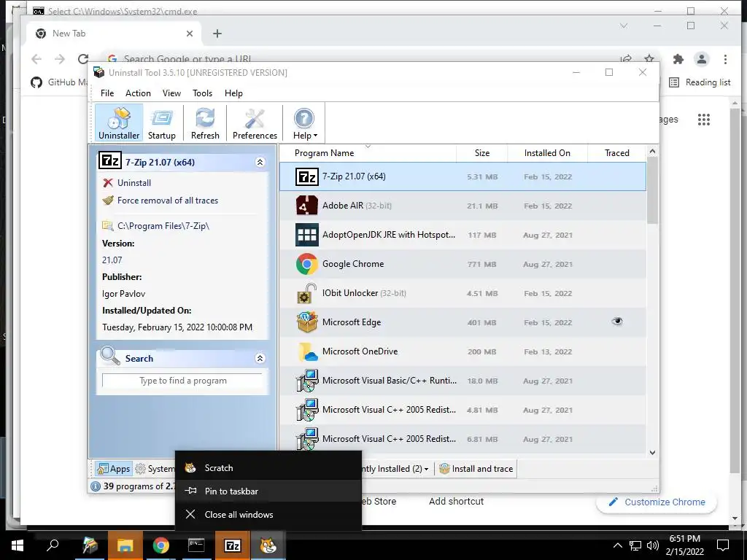
Task: Open the Chrome Reading list
Action: pos(700,82)
